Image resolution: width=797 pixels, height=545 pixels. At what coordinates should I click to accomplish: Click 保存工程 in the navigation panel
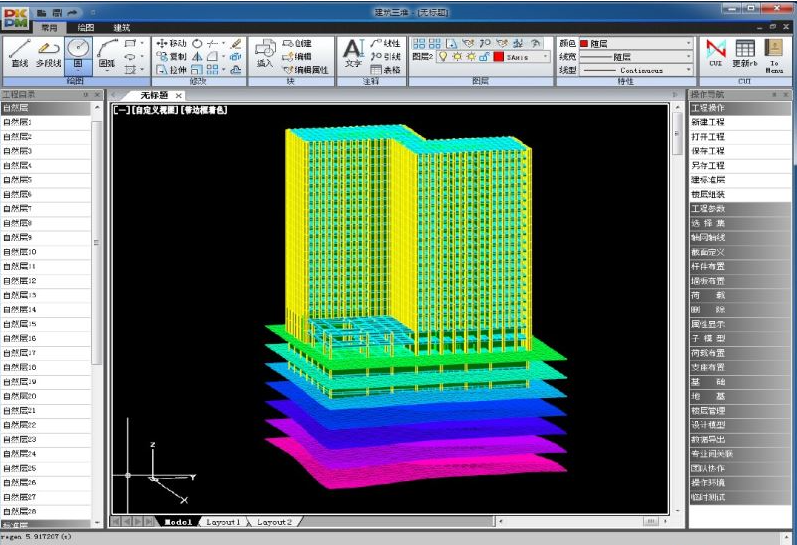[708, 151]
